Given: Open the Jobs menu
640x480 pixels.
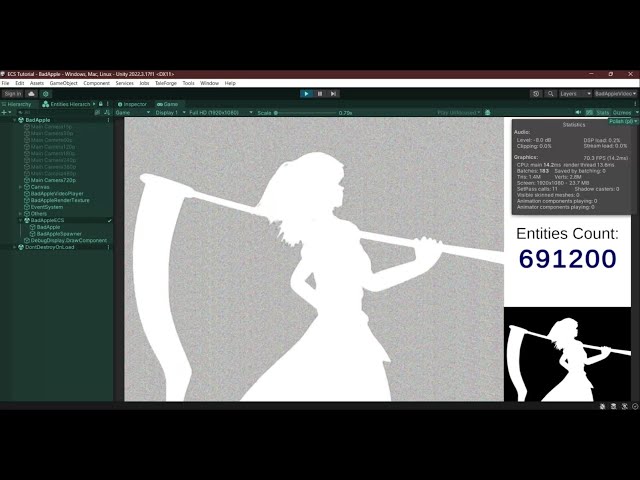Looking at the screenshot, I should pyautogui.click(x=144, y=83).
